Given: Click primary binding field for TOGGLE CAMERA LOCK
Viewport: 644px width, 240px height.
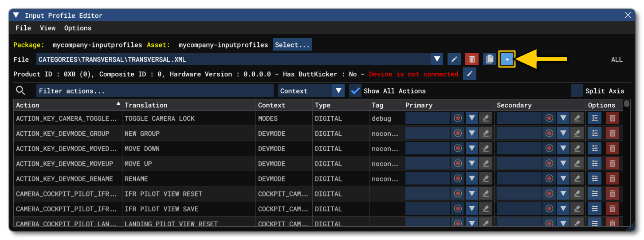Looking at the screenshot, I should pyautogui.click(x=428, y=118).
